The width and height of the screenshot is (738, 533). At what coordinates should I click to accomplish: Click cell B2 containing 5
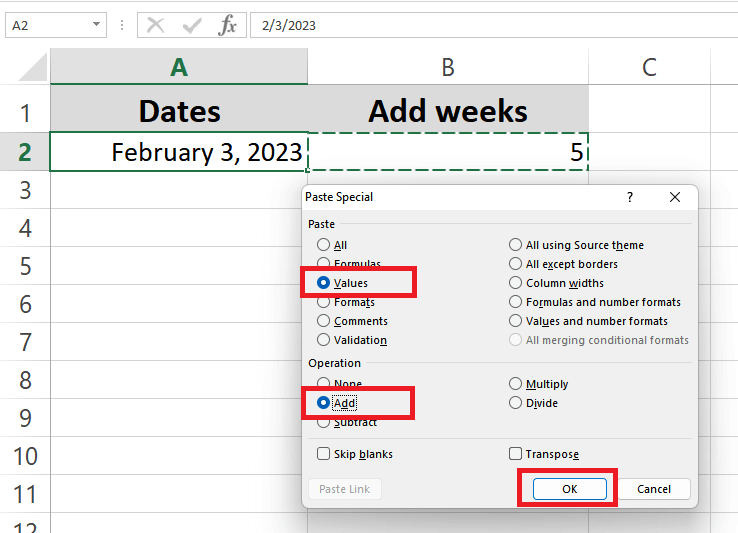click(448, 152)
